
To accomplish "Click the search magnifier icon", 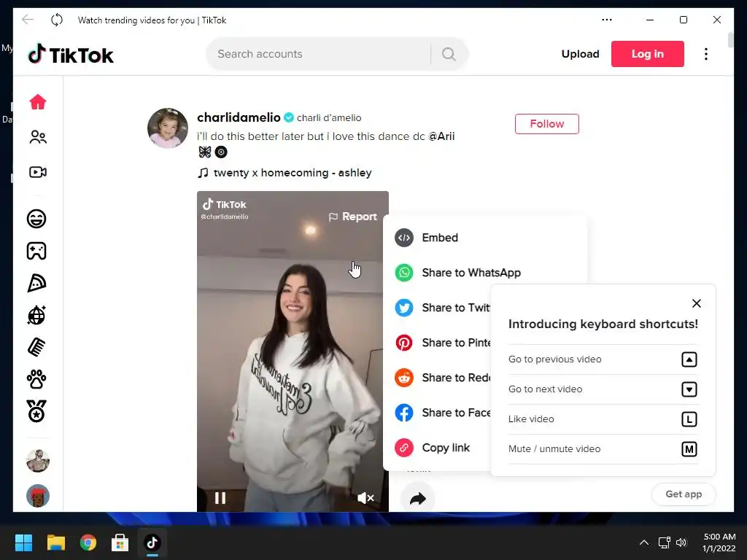I will [x=449, y=54].
